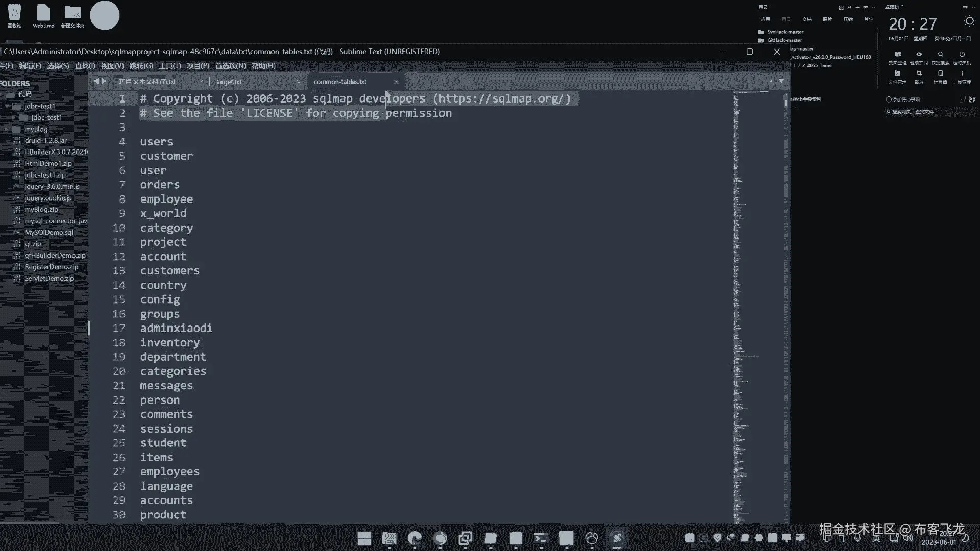Open the 首选项(N) menu

230,66
